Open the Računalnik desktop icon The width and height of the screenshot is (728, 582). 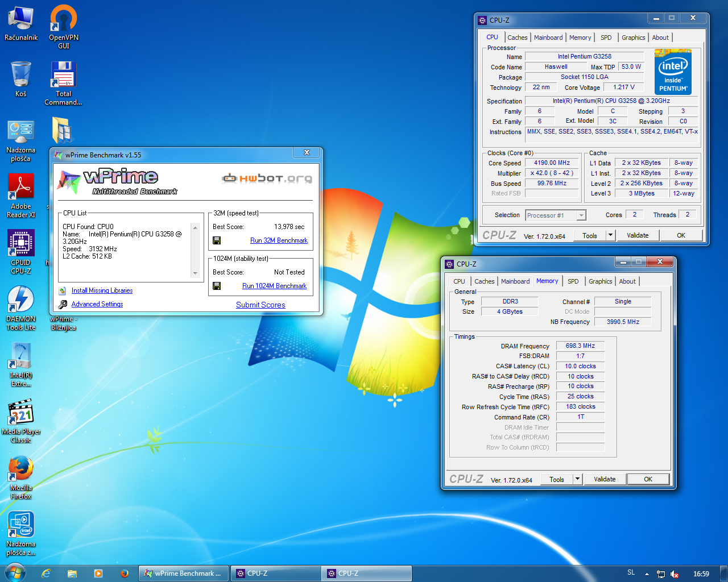[21, 24]
